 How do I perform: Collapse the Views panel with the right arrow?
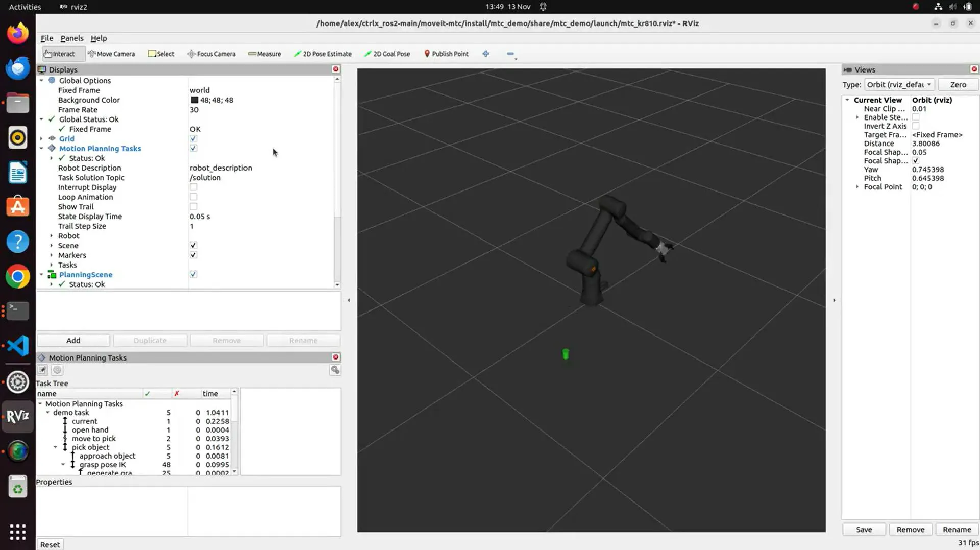pos(834,300)
